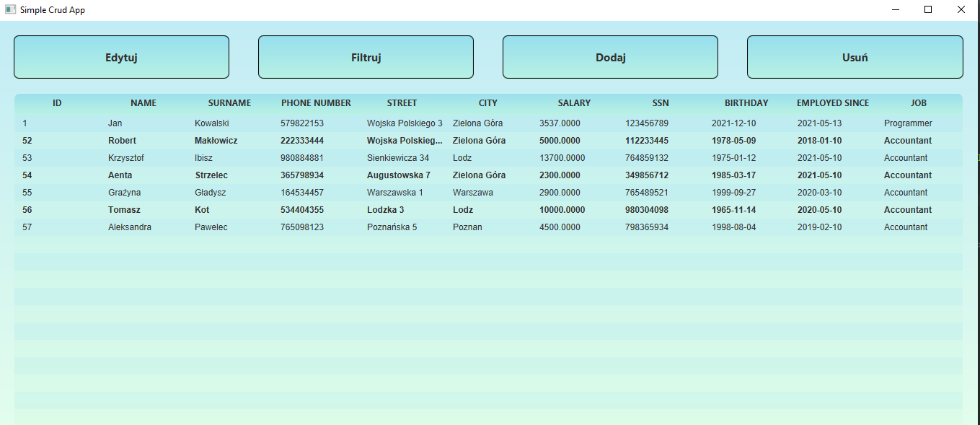Sort the table by JOB
The height and width of the screenshot is (425, 980).
[x=919, y=102]
